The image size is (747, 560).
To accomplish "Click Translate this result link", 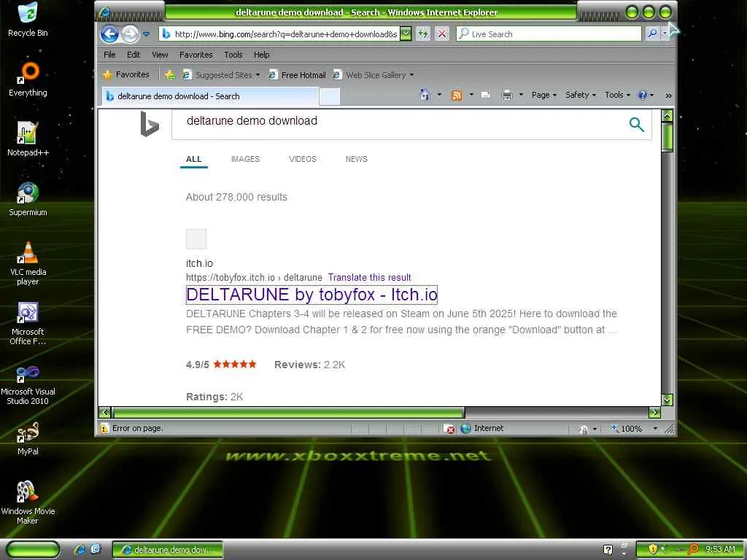I will (369, 278).
